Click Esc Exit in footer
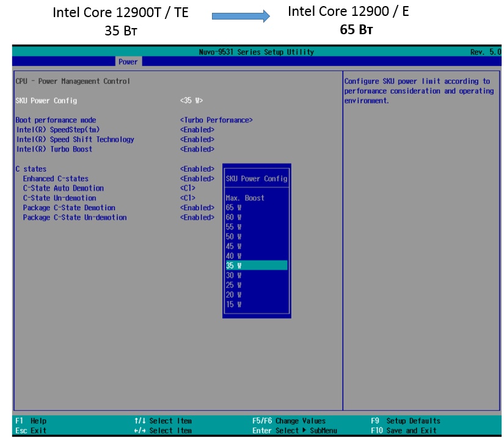This screenshot has width=504, height=438. [31, 430]
